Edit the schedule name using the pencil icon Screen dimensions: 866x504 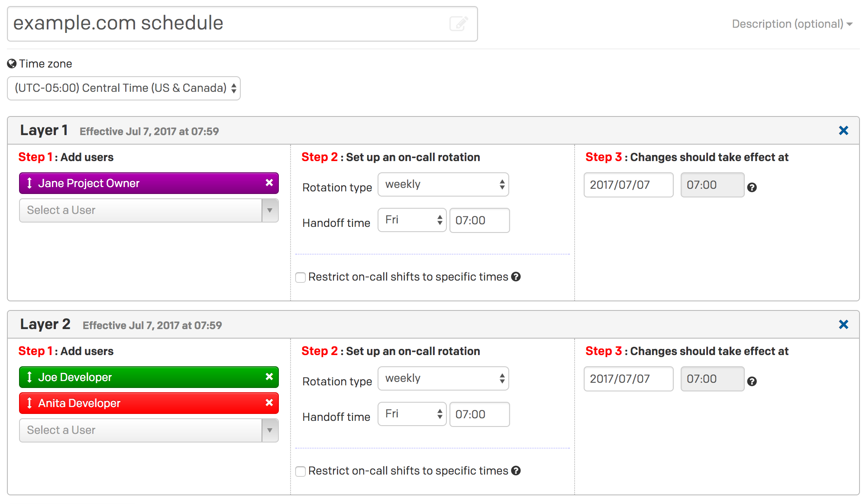point(459,24)
